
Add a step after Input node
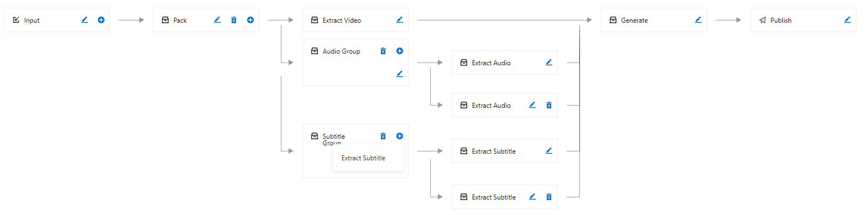101,20
